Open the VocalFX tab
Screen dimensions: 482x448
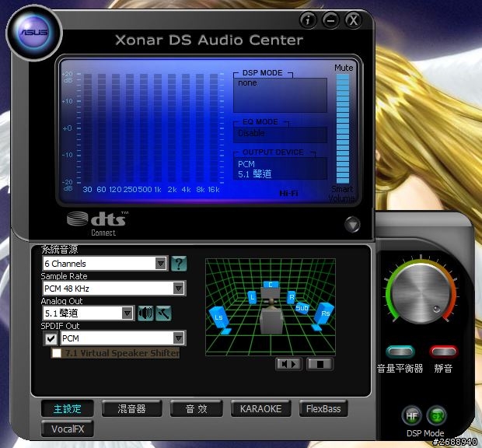tap(68, 429)
